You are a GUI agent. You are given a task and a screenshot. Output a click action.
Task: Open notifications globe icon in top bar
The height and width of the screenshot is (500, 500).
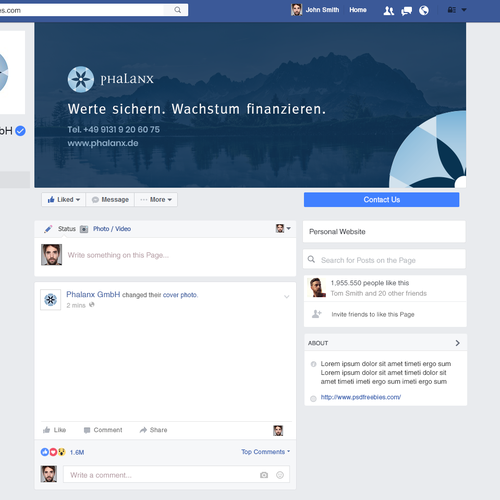[424, 11]
